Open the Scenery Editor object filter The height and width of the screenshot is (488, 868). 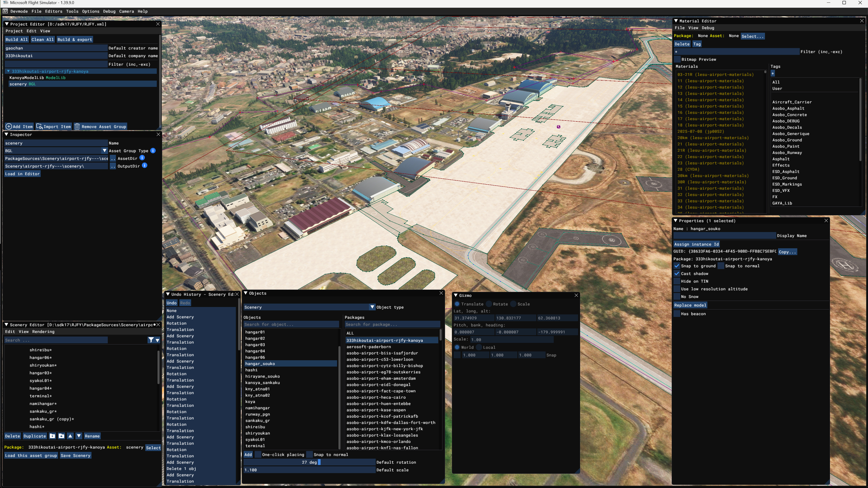pyautogui.click(x=151, y=340)
